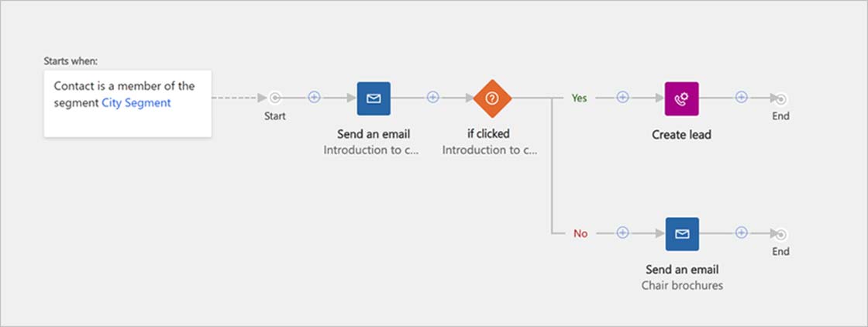868x327 pixels.
Task: Add a step on the No branch before email
Action: [623, 233]
